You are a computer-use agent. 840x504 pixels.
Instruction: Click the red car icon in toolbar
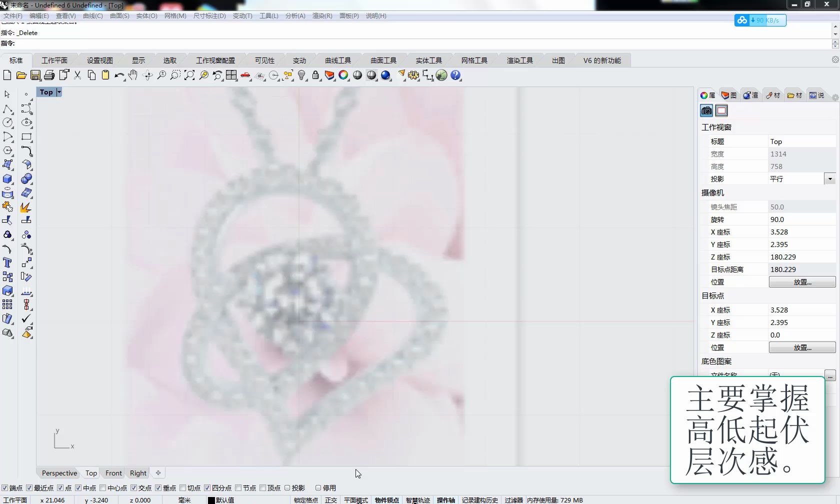coord(245,75)
